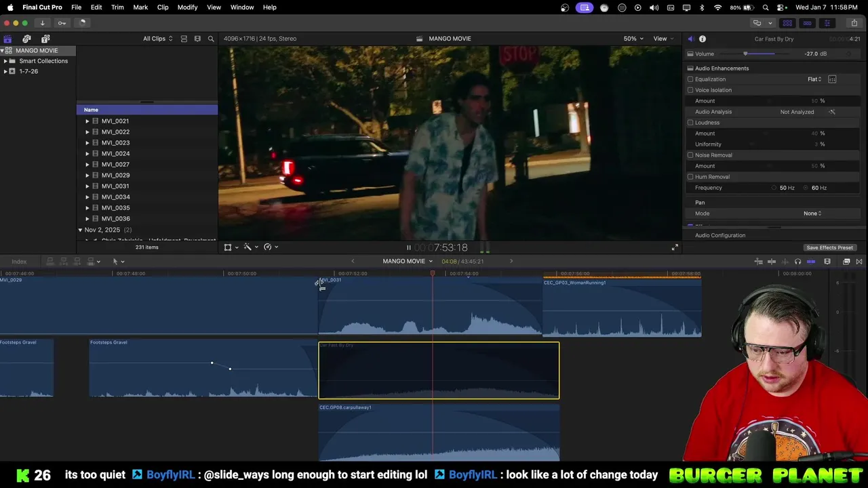868x488 pixels.
Task: Select the 50 Hz frequency radio button
Action: click(774, 188)
